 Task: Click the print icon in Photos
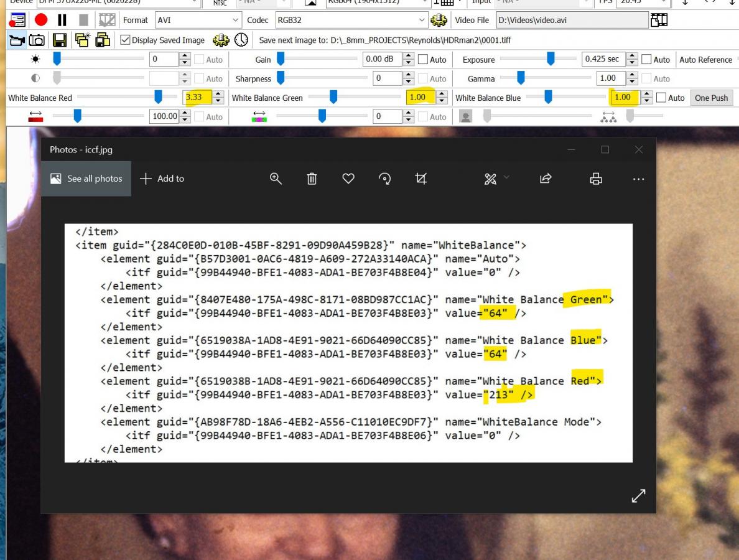tap(596, 179)
